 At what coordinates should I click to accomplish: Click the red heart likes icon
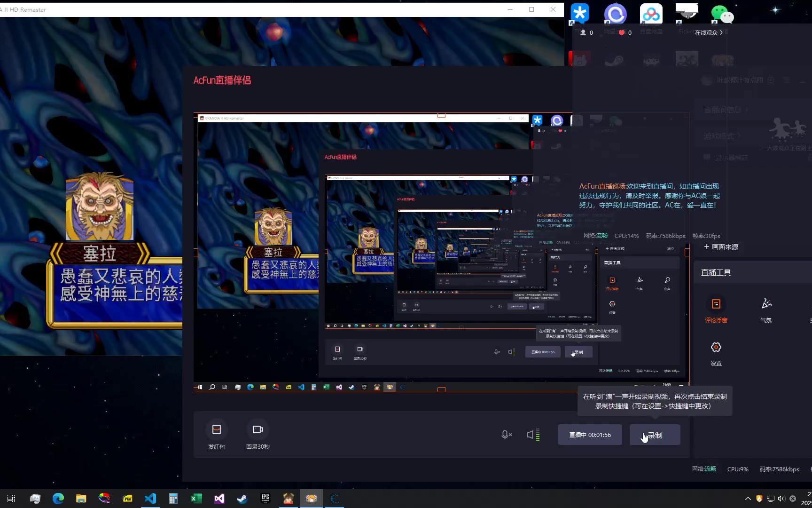coord(622,32)
